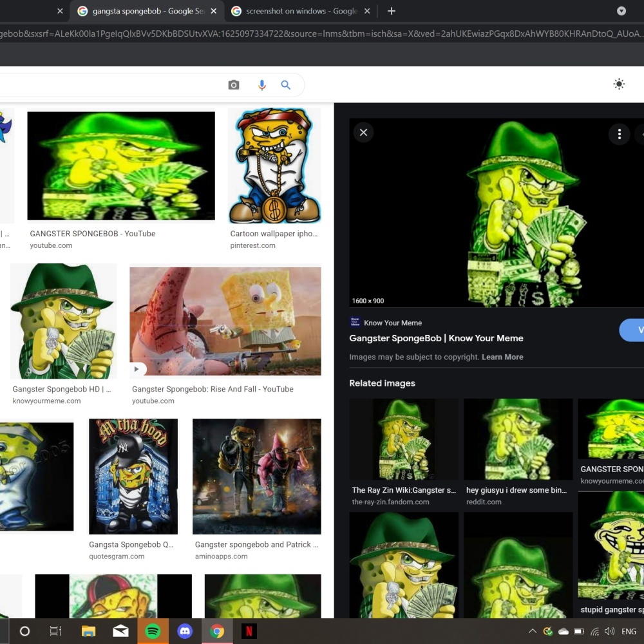The image size is (644, 644).
Task: Click GANGSTER SPONGEBOB - YouTube caption
Action: 92,234
